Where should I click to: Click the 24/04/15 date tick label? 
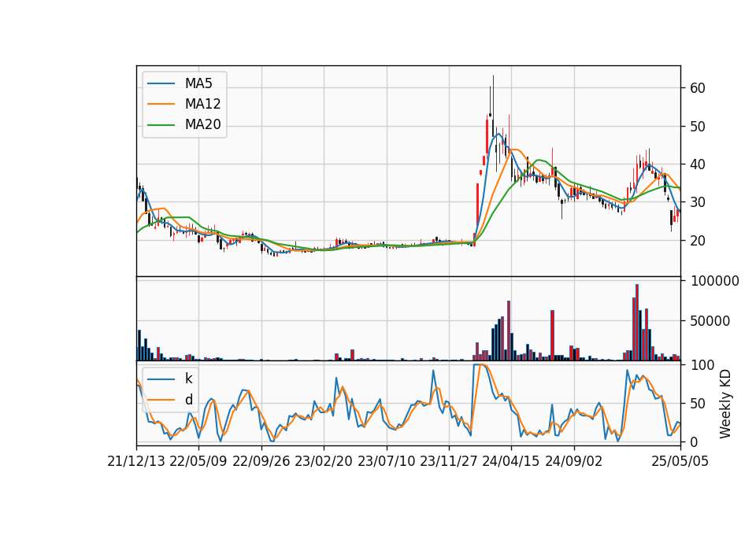click(511, 462)
